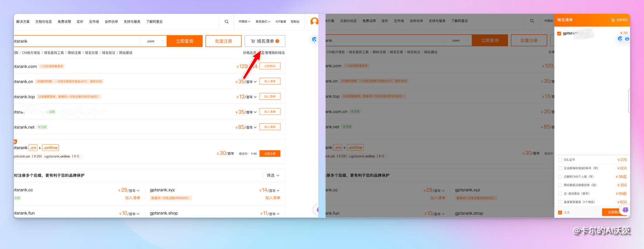Click the blue floating assistant icon in the left page
This screenshot has height=249, width=644.
pyautogui.click(x=314, y=40)
